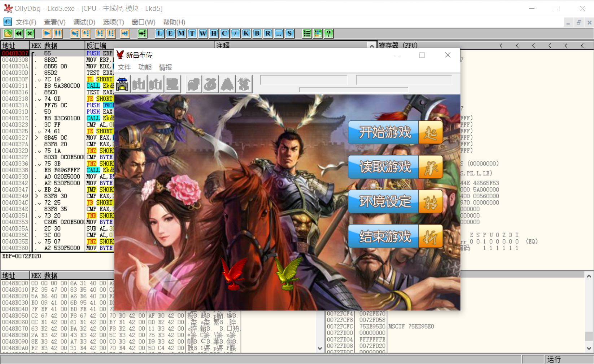Show Threads via T button
The width and height of the screenshot is (594, 364).
[192, 34]
